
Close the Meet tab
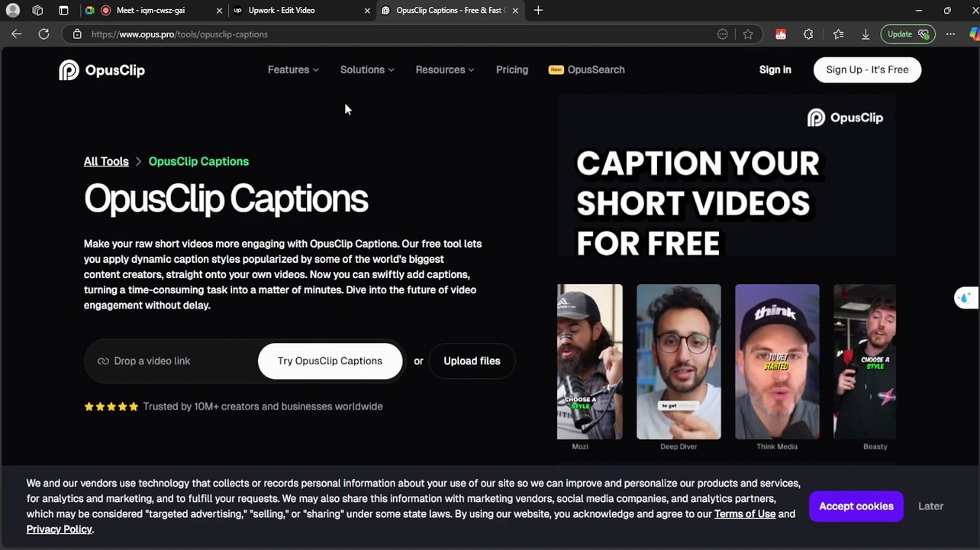pos(220,11)
